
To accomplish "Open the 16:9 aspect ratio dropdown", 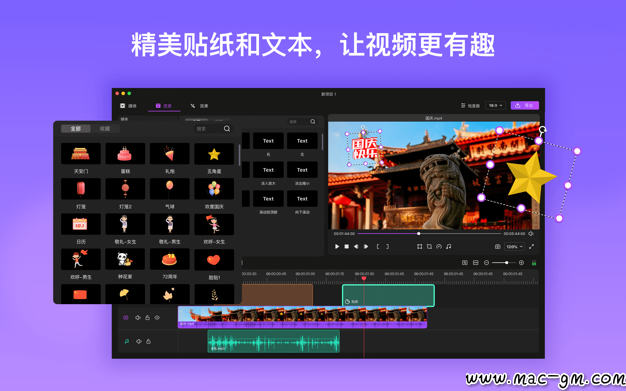I will (495, 105).
